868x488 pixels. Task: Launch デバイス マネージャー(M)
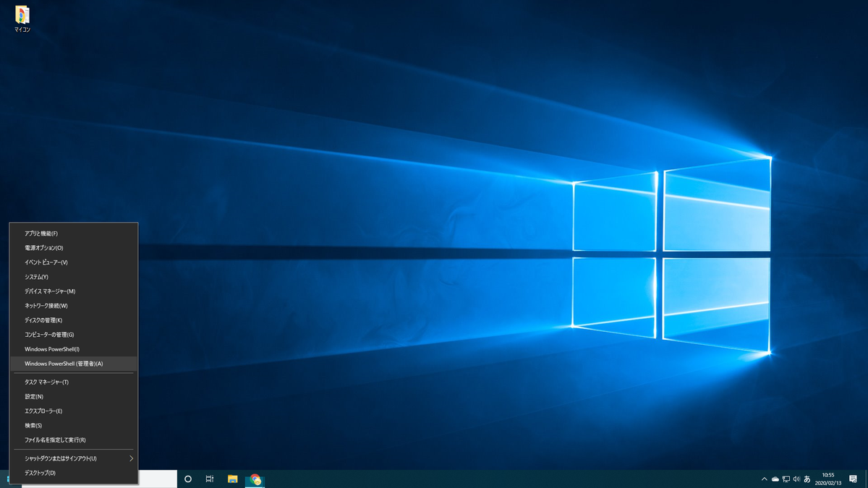tap(73, 291)
